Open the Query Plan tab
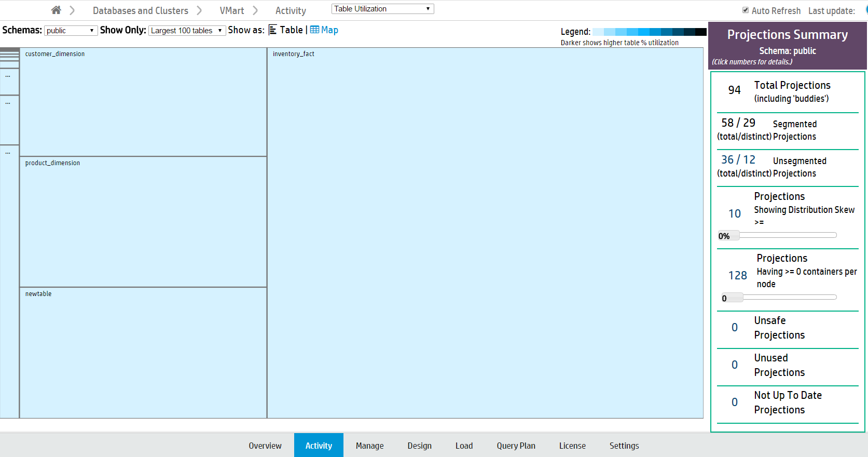This screenshot has height=457, width=868. coord(516,446)
